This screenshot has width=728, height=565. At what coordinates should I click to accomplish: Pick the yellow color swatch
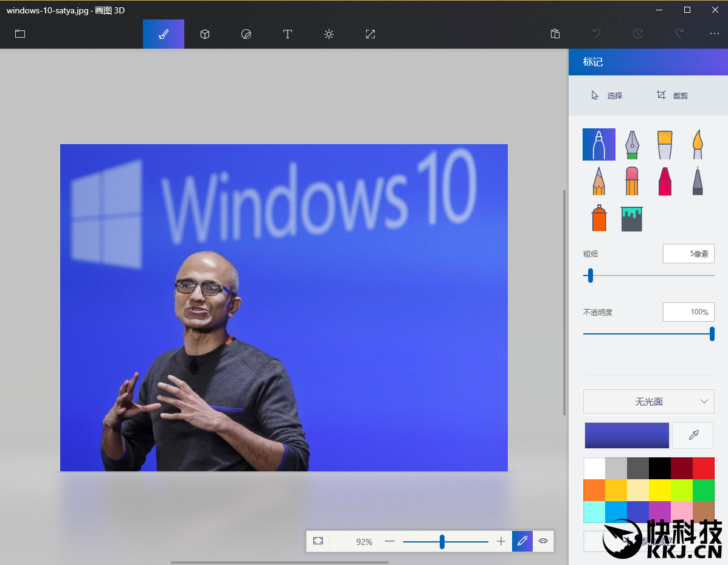[x=659, y=490]
